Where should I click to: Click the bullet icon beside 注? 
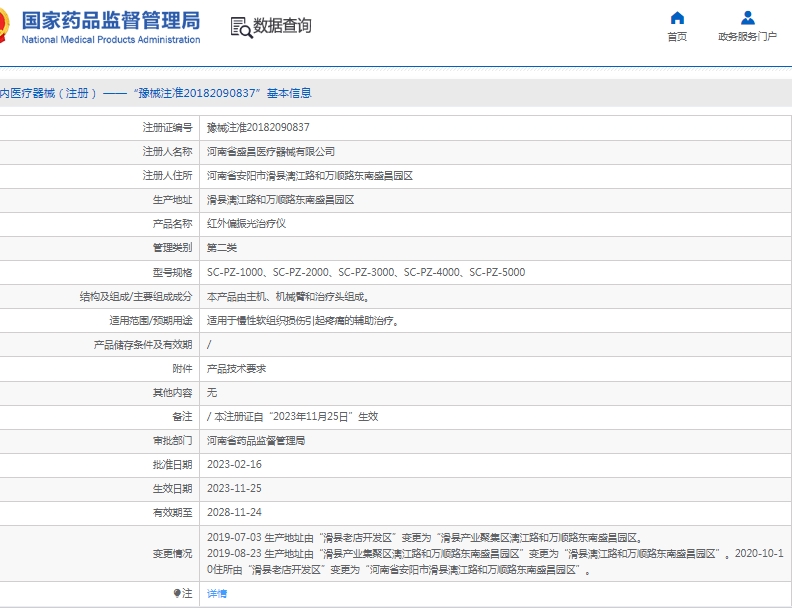(177, 593)
